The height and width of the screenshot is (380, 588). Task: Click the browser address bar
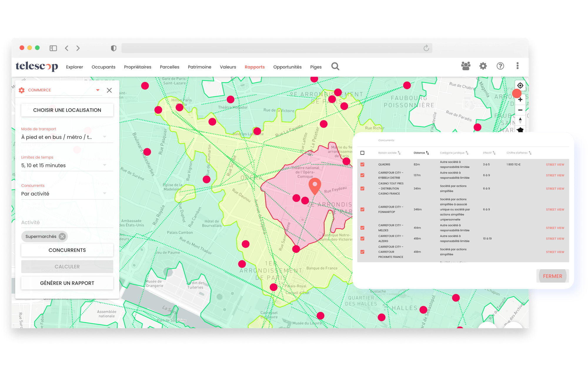pos(277,48)
